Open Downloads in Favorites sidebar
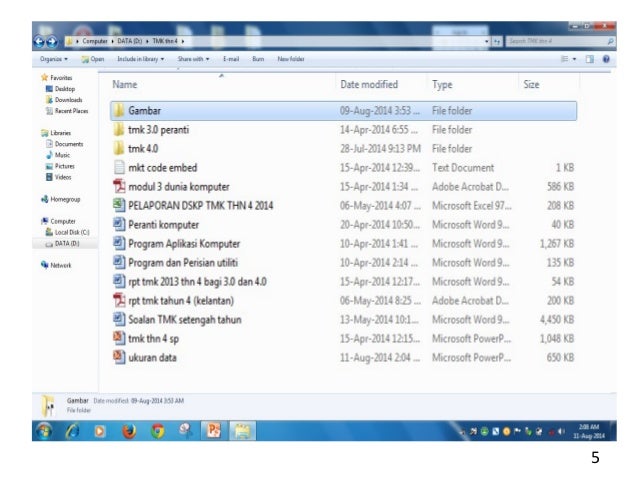The height and width of the screenshot is (479, 638). pyautogui.click(x=69, y=101)
